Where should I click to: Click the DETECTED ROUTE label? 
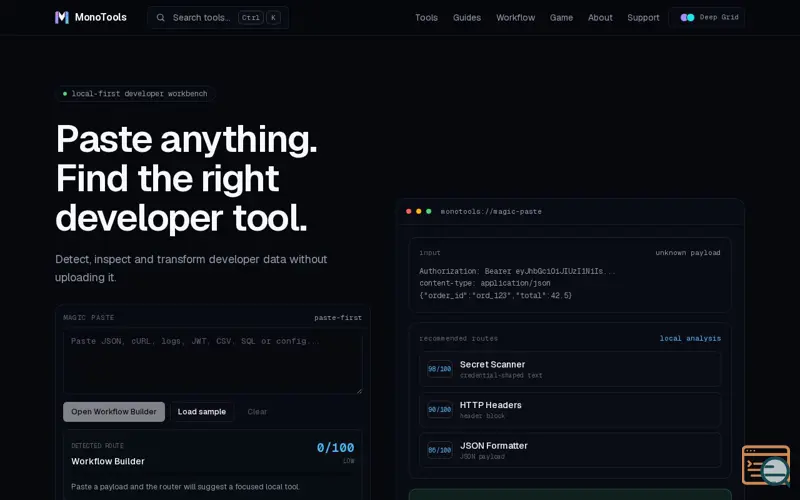click(x=97, y=445)
